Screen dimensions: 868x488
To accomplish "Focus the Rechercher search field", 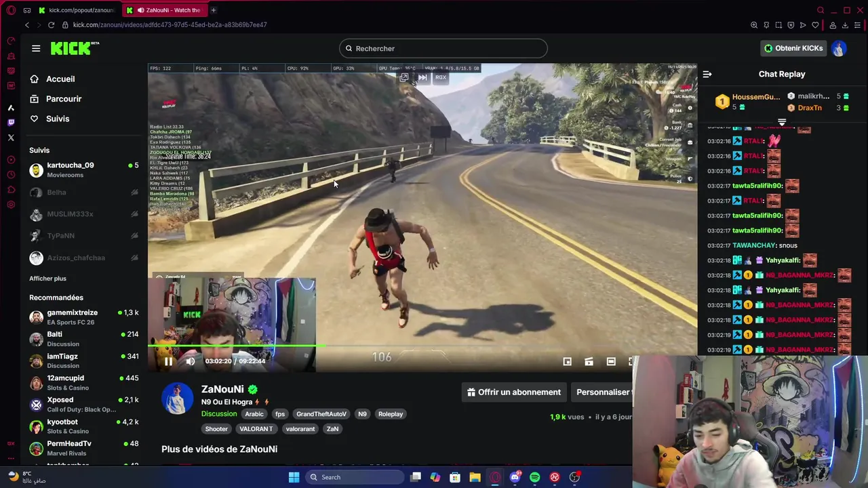I will point(443,49).
